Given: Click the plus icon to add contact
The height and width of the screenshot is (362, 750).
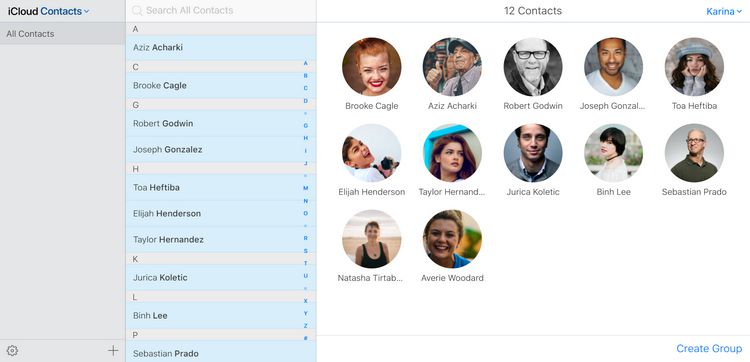Looking at the screenshot, I should tap(113, 351).
